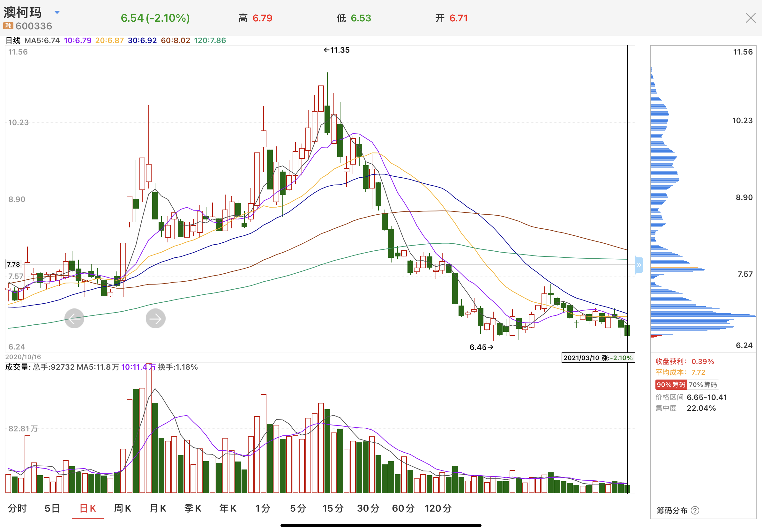Click the 成交量 volume indicator label
Viewport: 762px width, 532px height.
click(x=18, y=367)
